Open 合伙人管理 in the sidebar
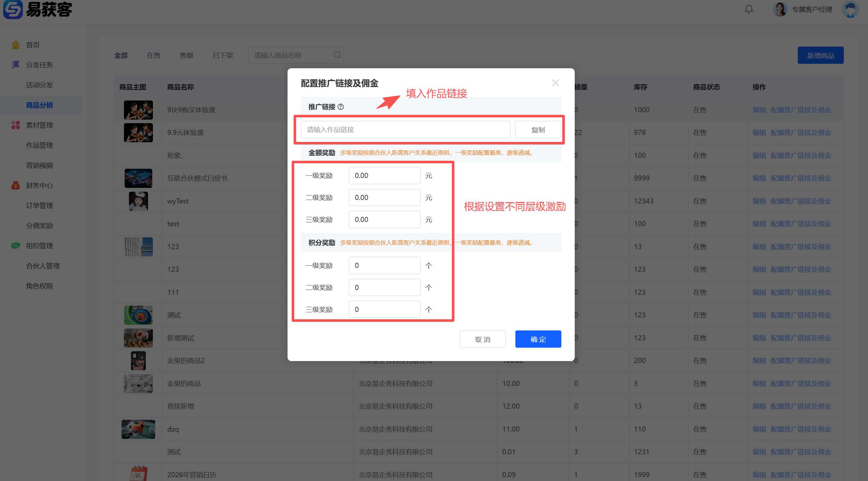The width and height of the screenshot is (868, 481). (43, 266)
